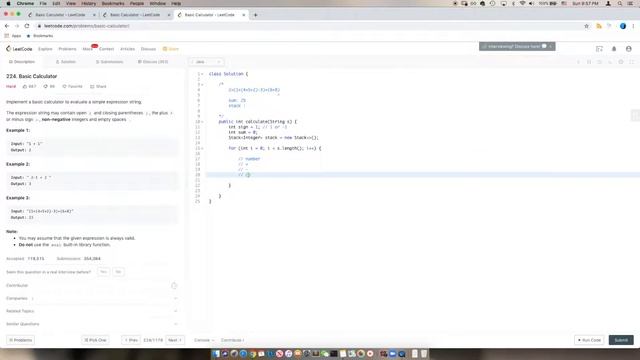Switch to the Description tab
Screen dimensions: 640x360
(22, 62)
